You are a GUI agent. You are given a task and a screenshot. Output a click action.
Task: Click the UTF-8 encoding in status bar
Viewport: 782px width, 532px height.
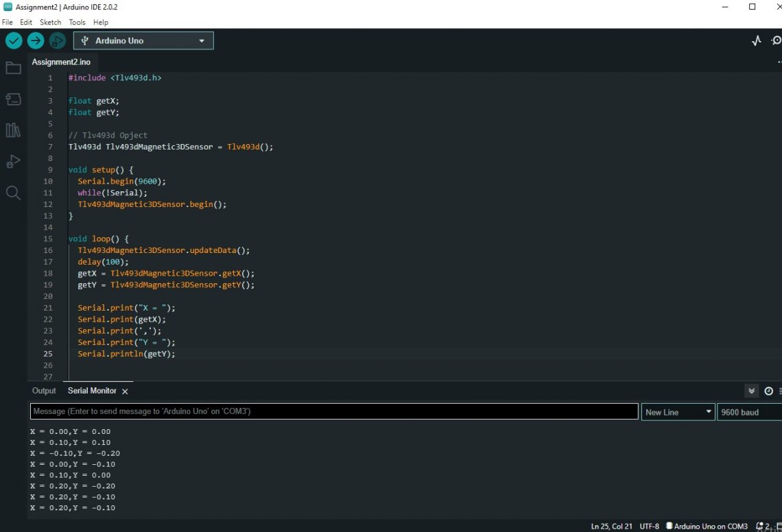click(x=650, y=526)
